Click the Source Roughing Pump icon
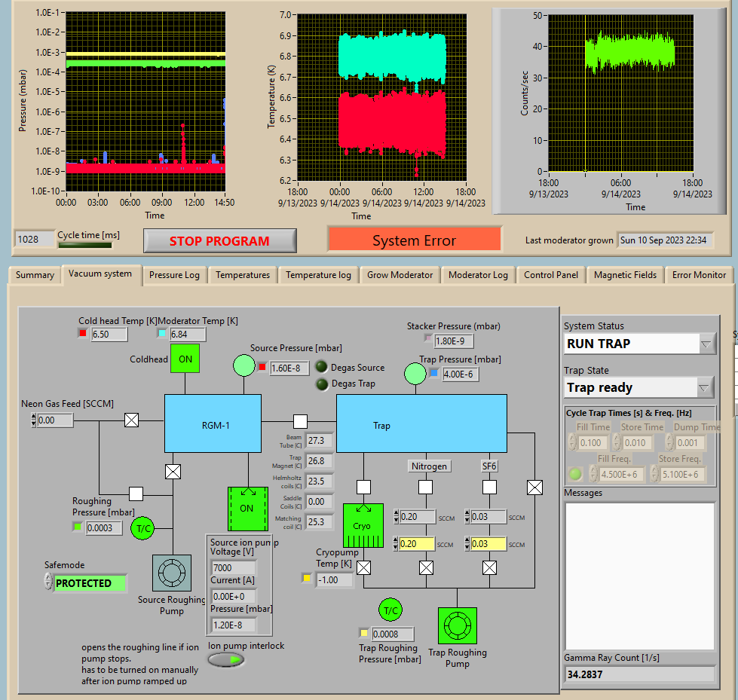Screen dimensions: 738x700 [172, 574]
